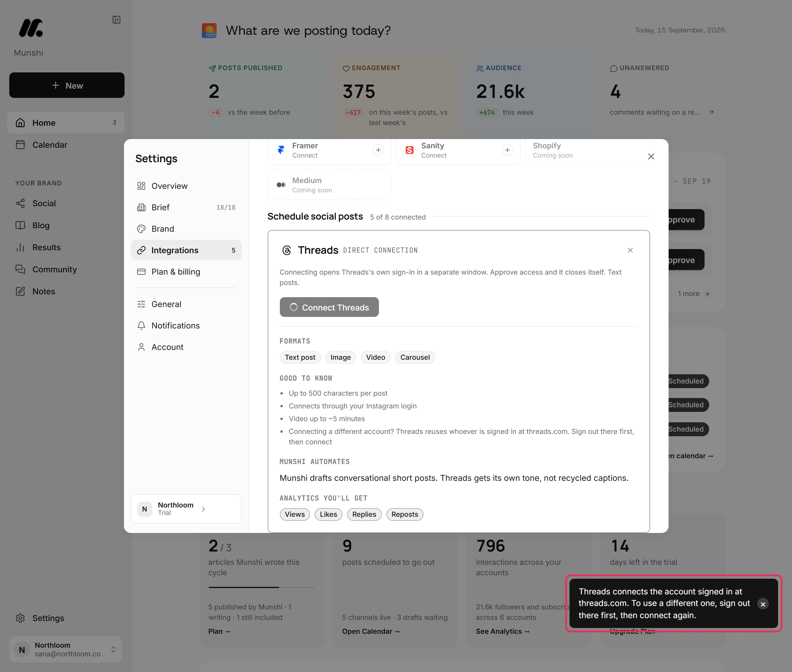Click the Calendar icon in sidebar

coord(20,145)
